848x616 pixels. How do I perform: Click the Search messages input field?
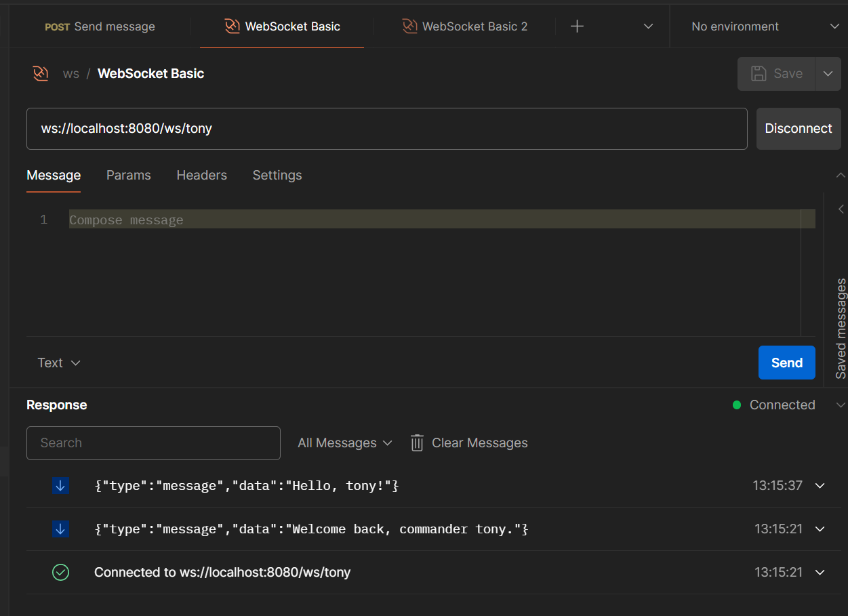[153, 443]
